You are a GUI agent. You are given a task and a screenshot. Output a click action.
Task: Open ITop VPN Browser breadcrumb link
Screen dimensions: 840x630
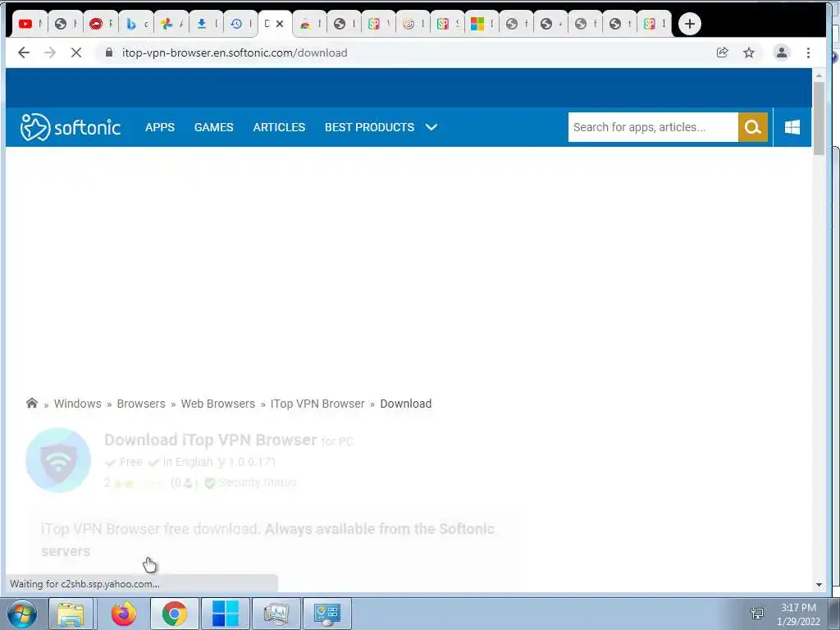(317, 404)
